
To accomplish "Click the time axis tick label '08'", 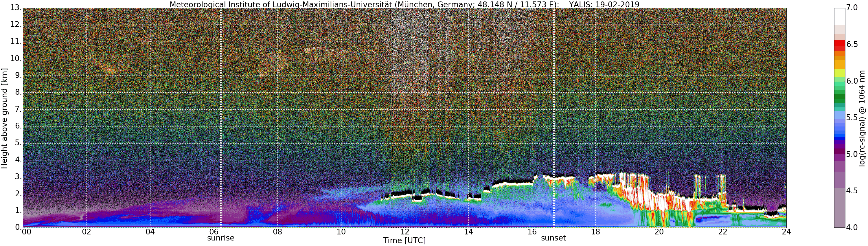I will (278, 232).
